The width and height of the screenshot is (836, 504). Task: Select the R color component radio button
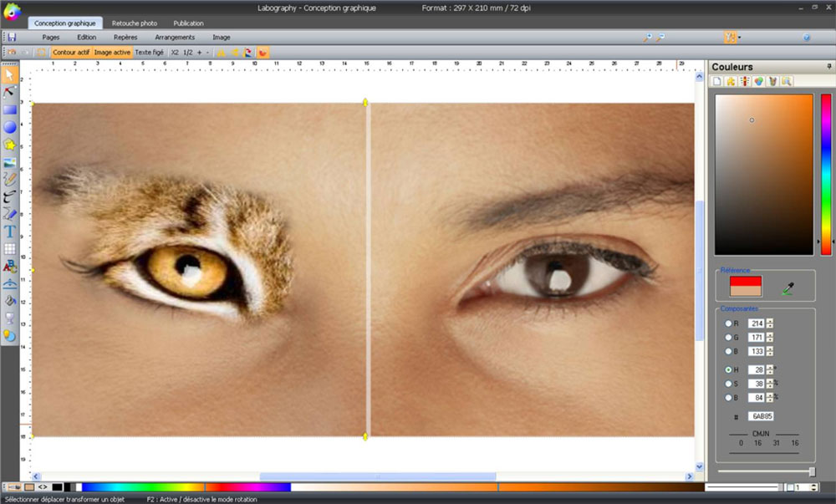click(x=728, y=323)
